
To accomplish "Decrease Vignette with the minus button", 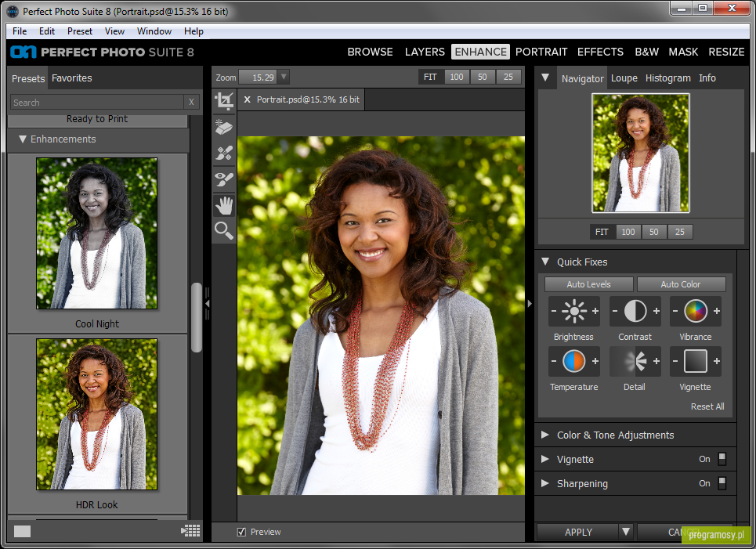I will point(675,361).
